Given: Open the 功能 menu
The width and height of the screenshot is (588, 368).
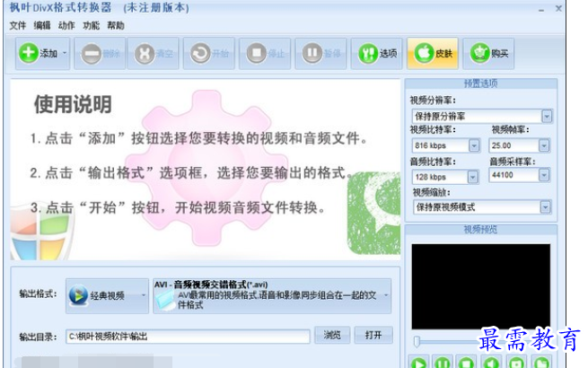Looking at the screenshot, I should [92, 25].
